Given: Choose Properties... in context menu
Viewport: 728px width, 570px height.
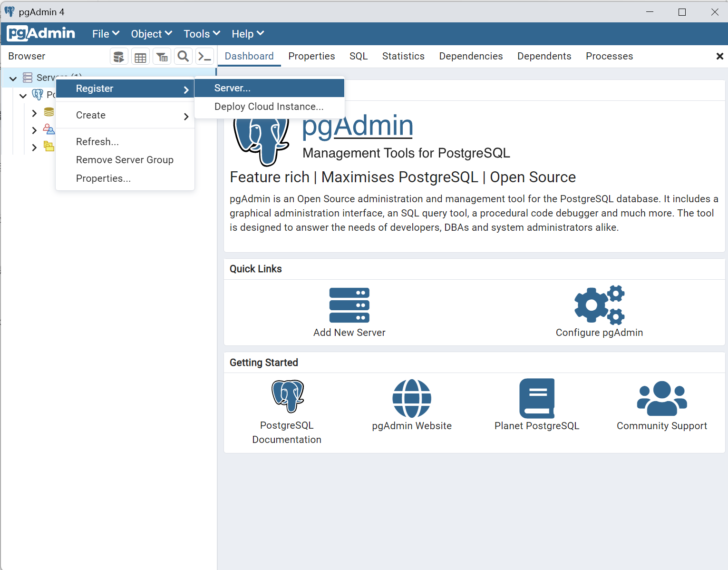Looking at the screenshot, I should point(125,178).
